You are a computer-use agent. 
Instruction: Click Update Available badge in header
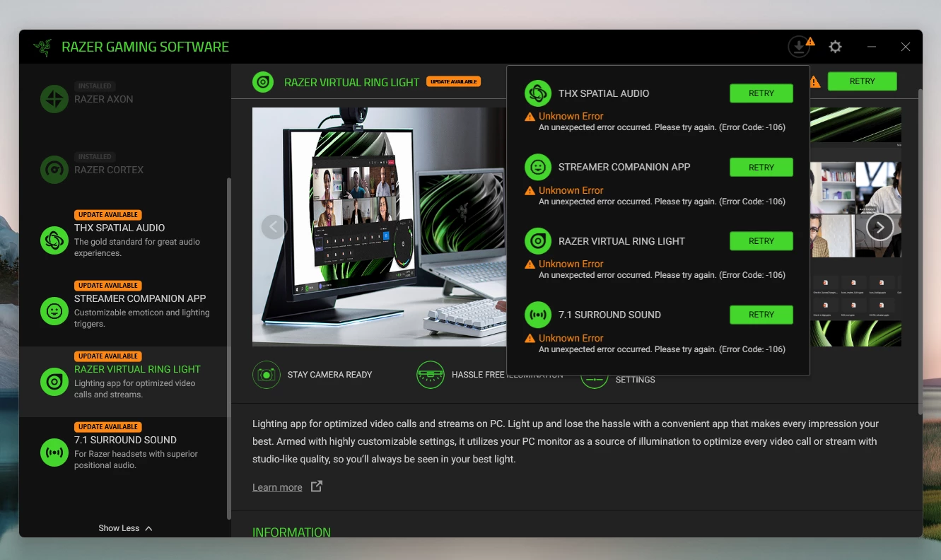point(454,82)
